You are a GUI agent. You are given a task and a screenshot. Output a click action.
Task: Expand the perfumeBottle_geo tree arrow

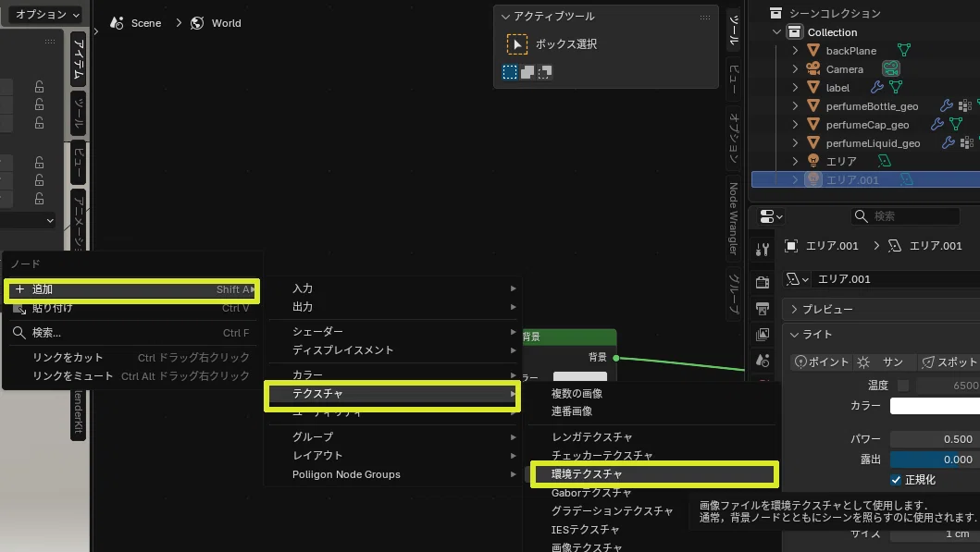coord(795,106)
